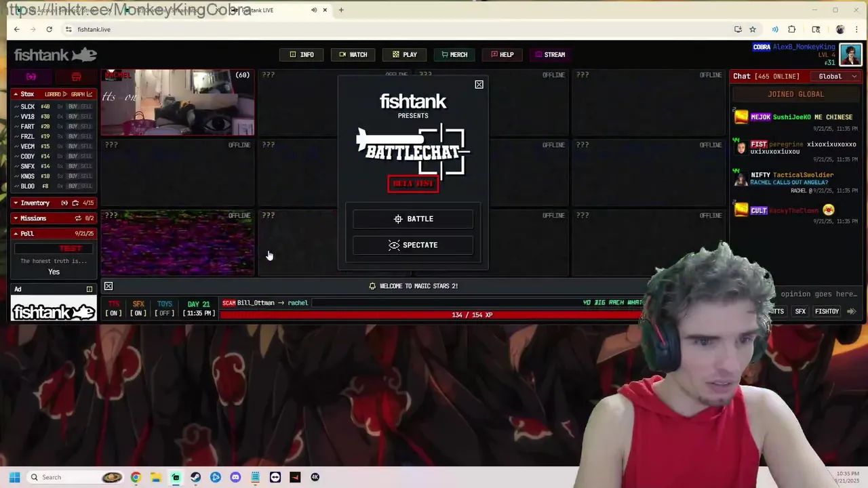Choose SPECTATE in the Battlechat dialog
The width and height of the screenshot is (868, 488).
(x=413, y=245)
